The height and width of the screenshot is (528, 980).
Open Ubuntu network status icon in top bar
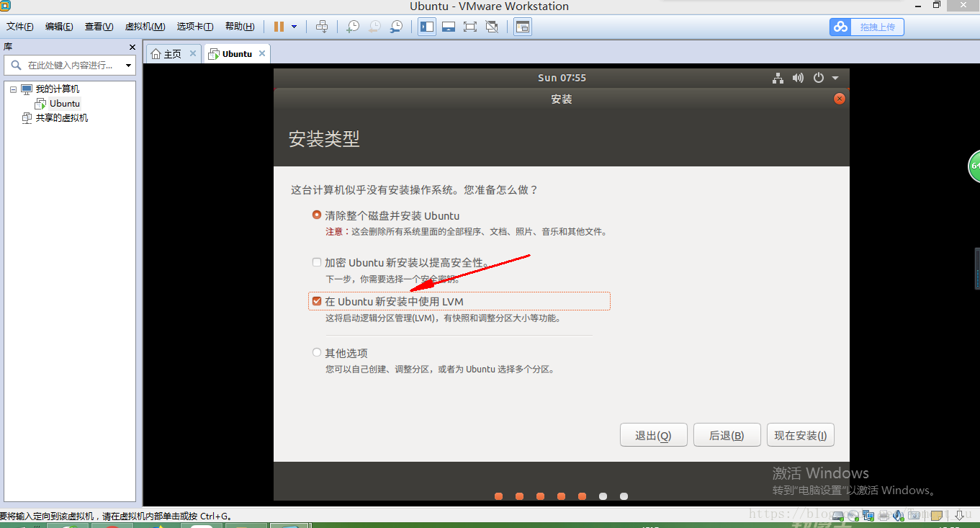[778, 78]
